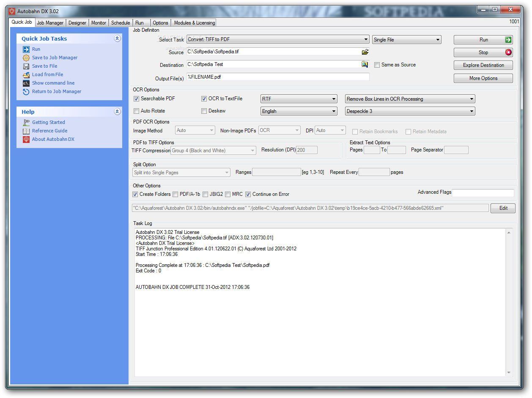Screen dimensions: 532x398
Task: Click 'Start Time : 17:06:36' log line
Action: 156,254
